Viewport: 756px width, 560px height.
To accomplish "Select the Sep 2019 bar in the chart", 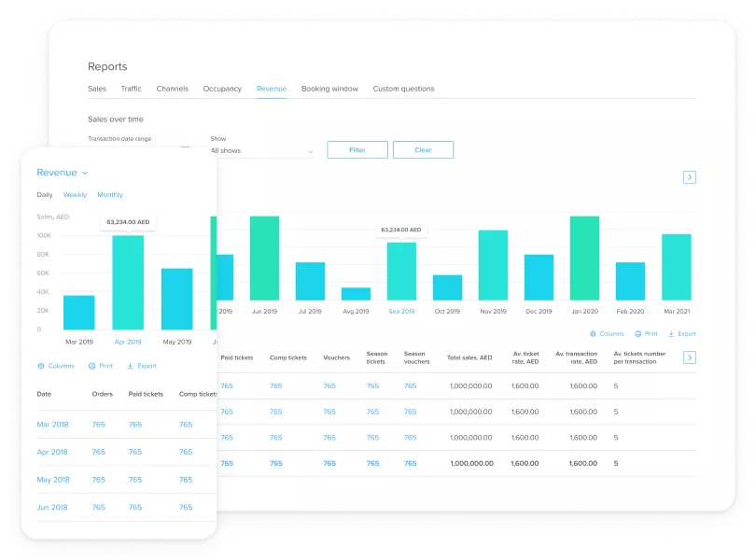I will tap(401, 271).
